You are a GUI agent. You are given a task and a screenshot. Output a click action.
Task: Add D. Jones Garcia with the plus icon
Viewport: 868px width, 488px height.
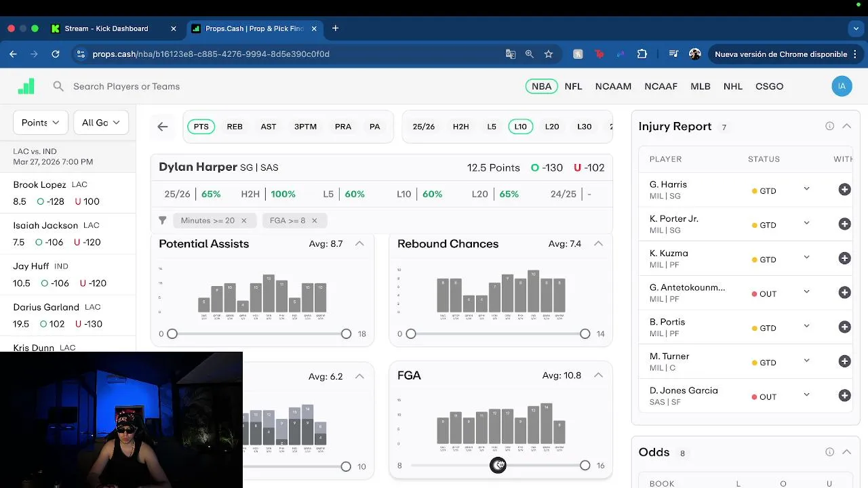(844, 396)
